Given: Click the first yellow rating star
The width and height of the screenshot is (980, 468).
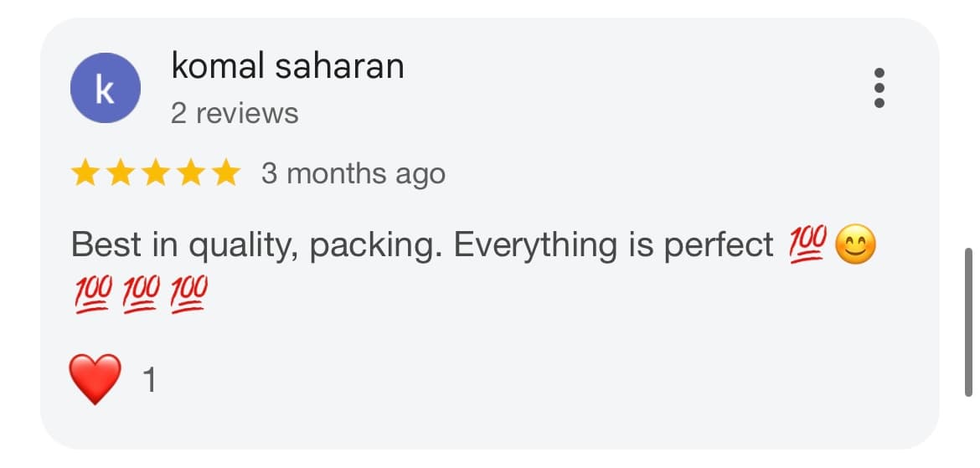Looking at the screenshot, I should click(x=85, y=174).
